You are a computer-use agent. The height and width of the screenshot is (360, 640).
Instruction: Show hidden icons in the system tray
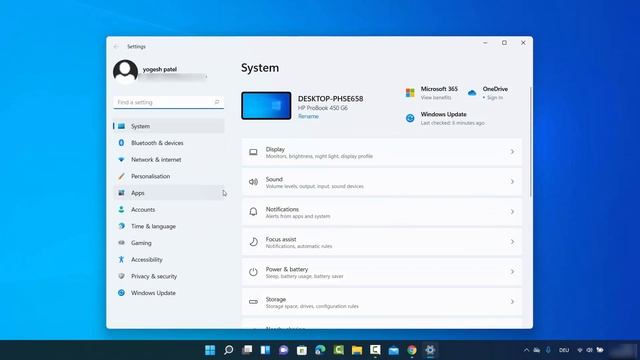point(526,350)
